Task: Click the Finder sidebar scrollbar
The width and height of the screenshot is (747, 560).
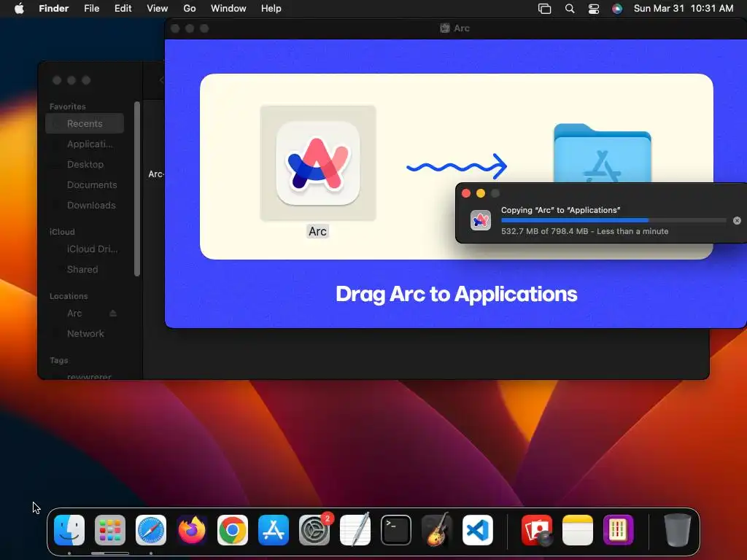Action: click(137, 189)
